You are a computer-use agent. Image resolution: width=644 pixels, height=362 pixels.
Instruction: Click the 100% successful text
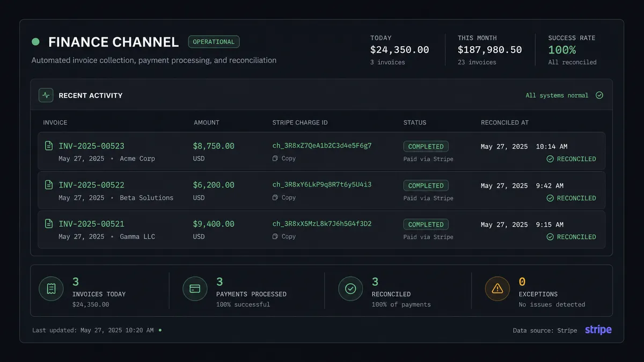click(x=243, y=305)
